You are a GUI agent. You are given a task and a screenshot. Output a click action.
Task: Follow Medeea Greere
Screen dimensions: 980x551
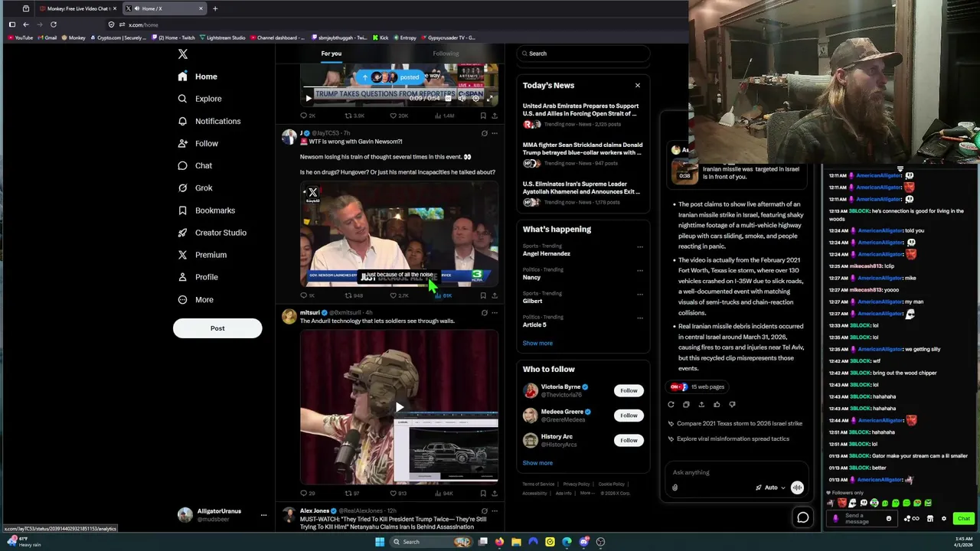point(629,416)
